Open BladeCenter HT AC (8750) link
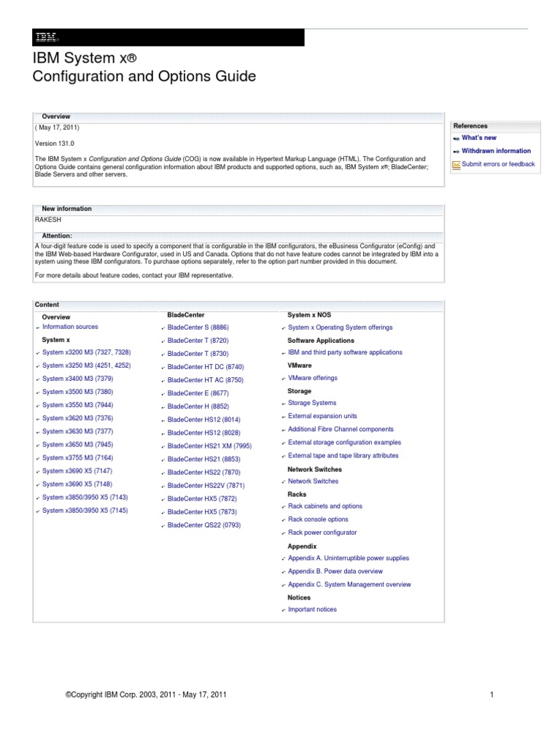The image size is (560, 747). tap(205, 380)
